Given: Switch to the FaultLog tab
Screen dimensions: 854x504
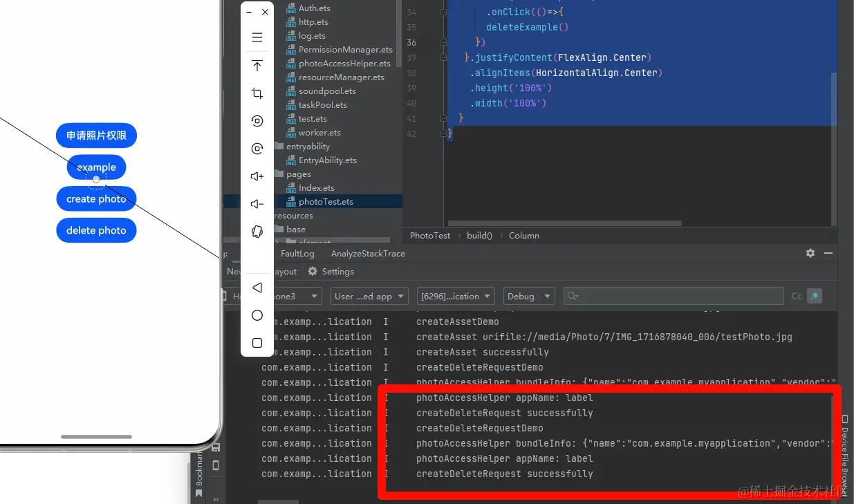Looking at the screenshot, I should coord(297,253).
